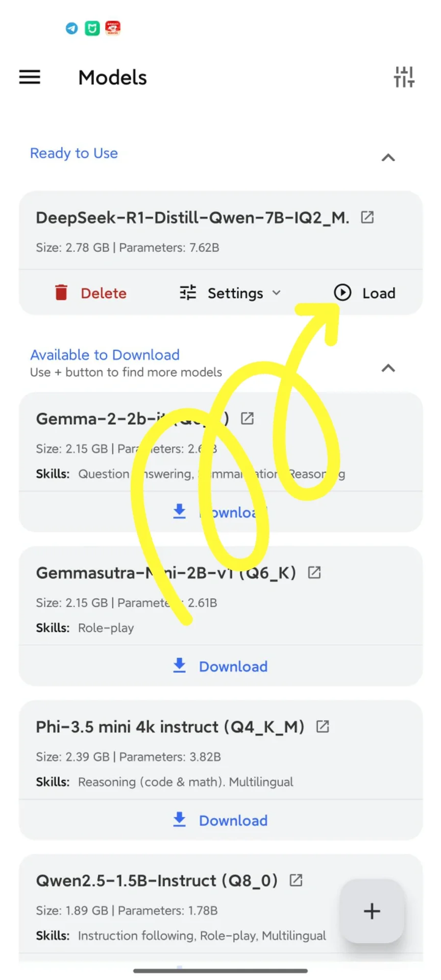Viewport: 441px width, 980px height.
Task: Open Gemmasutra-Mini-2B external link icon
Action: (x=314, y=573)
